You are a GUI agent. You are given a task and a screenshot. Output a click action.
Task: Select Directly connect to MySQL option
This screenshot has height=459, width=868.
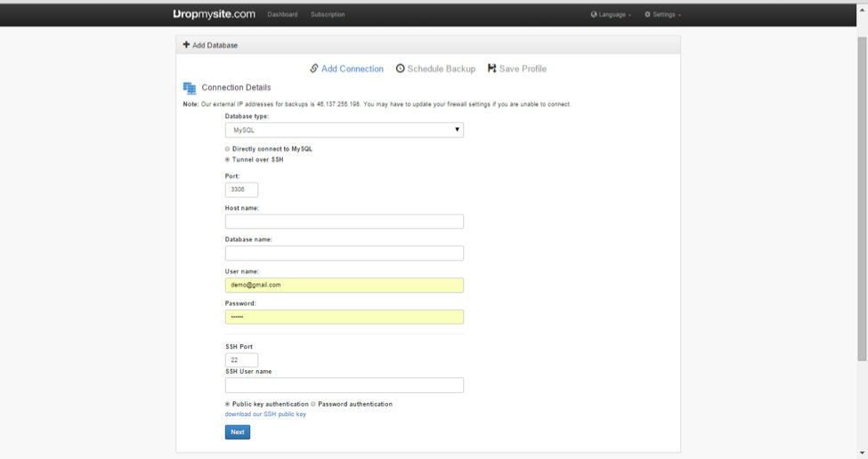[x=228, y=149]
